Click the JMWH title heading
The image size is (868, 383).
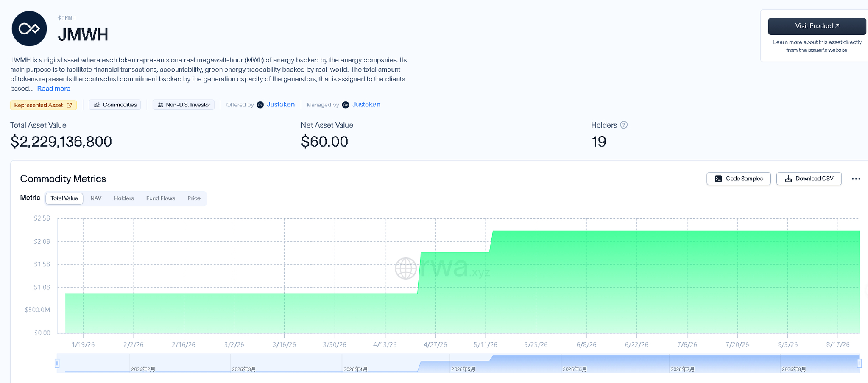pyautogui.click(x=83, y=35)
